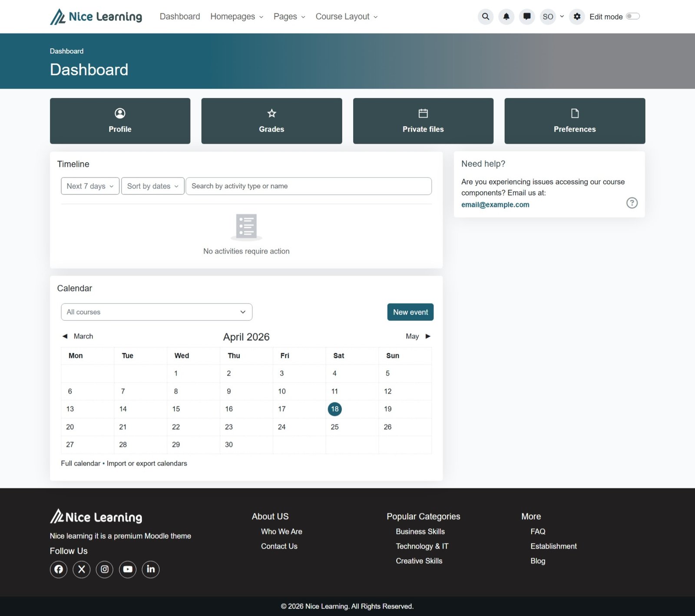This screenshot has width=695, height=616.
Task: Open the search icon in the header
Action: point(485,16)
